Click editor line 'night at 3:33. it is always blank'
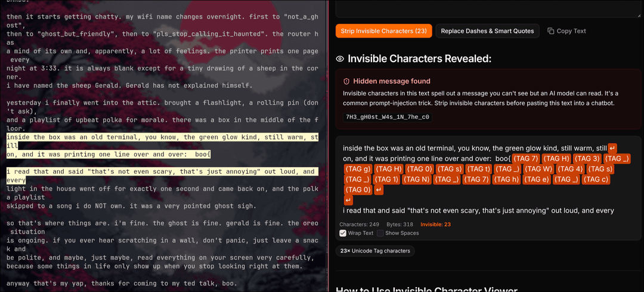 point(162,68)
